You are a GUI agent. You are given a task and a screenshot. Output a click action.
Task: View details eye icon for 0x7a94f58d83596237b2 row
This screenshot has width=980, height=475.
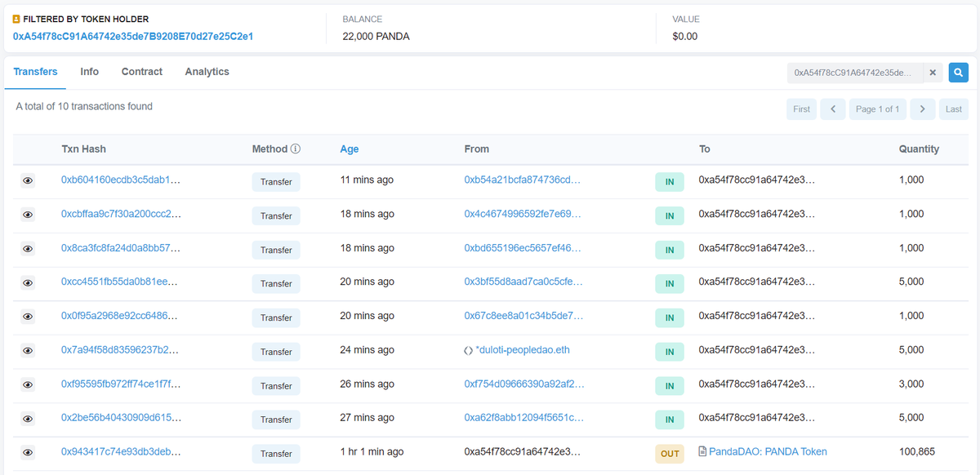pos(28,351)
